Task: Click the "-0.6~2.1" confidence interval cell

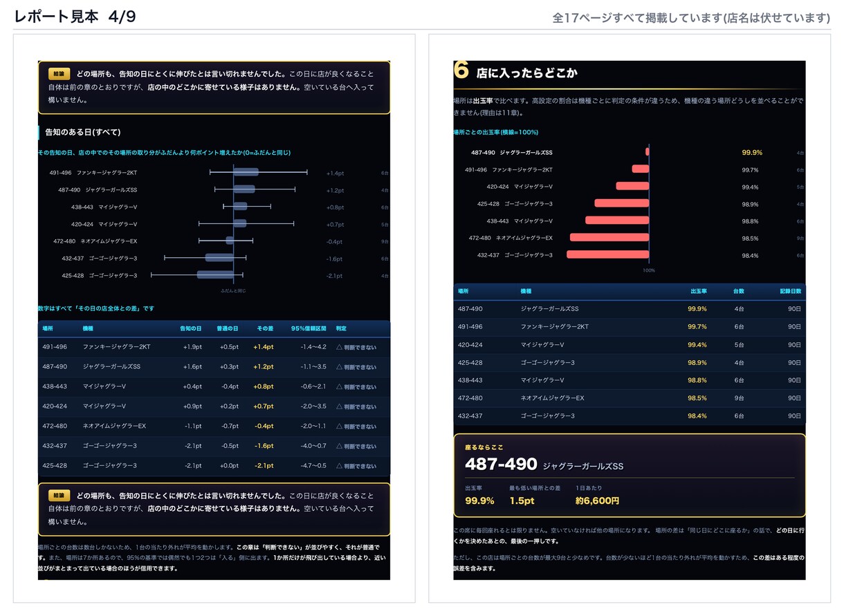Action: click(313, 386)
